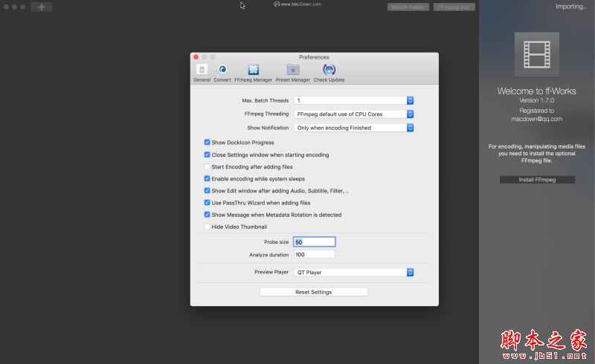Open the Show Notification dropdown
Image resolution: width=595 pixels, height=364 pixels.
(x=354, y=128)
